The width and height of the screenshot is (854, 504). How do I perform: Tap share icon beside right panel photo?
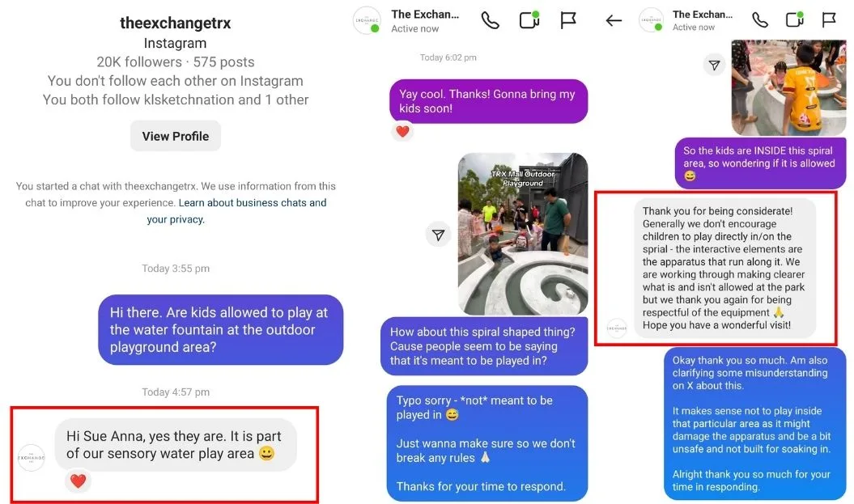(714, 66)
